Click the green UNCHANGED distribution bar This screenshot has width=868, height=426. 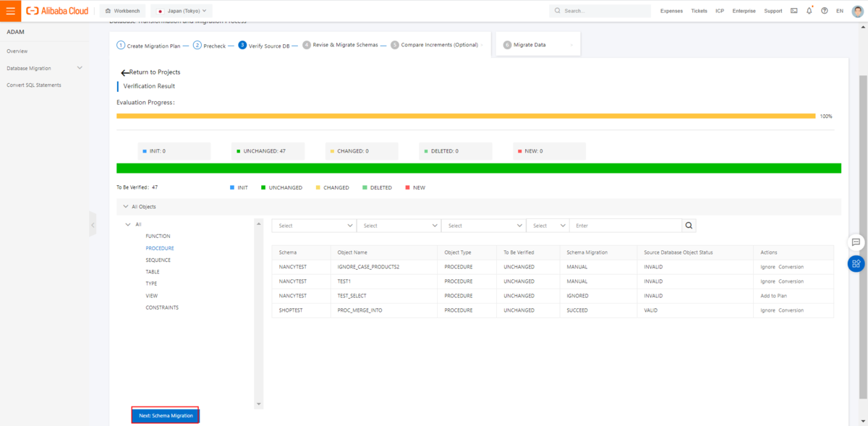pos(479,169)
